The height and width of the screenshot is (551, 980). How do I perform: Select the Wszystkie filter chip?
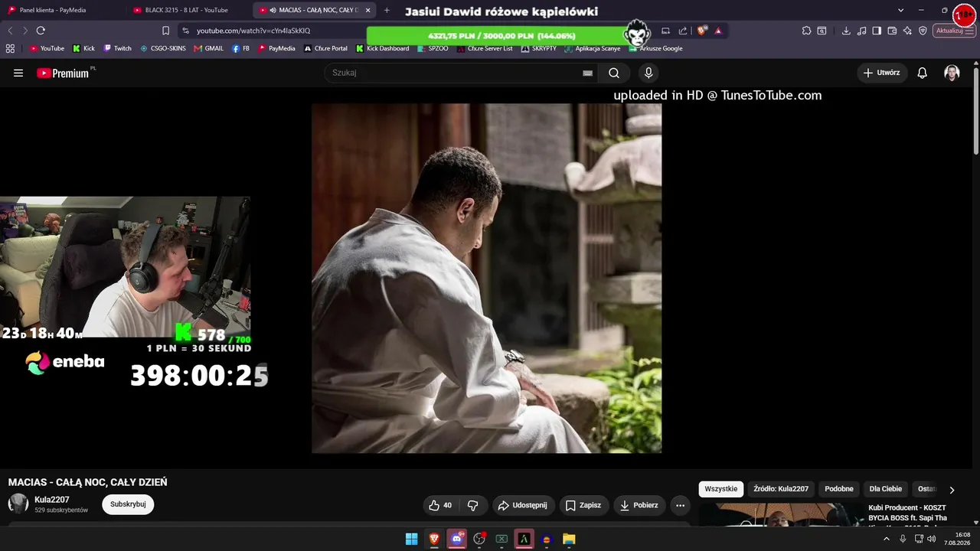(721, 489)
